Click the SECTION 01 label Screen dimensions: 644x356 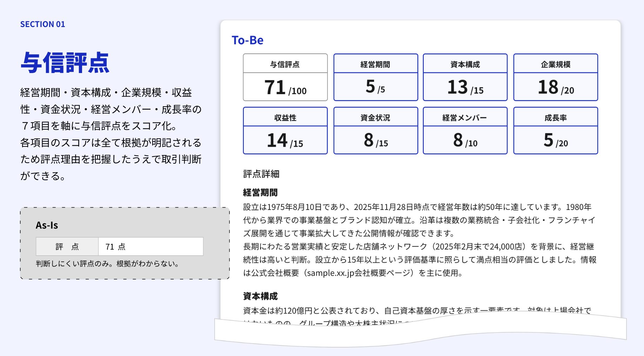pyautogui.click(x=43, y=24)
